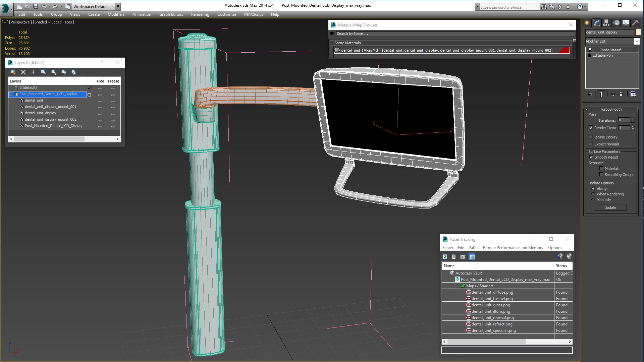Screen dimensions: 644x362
Task: Open the Hierarchy panel tab icon
Action: (606, 23)
